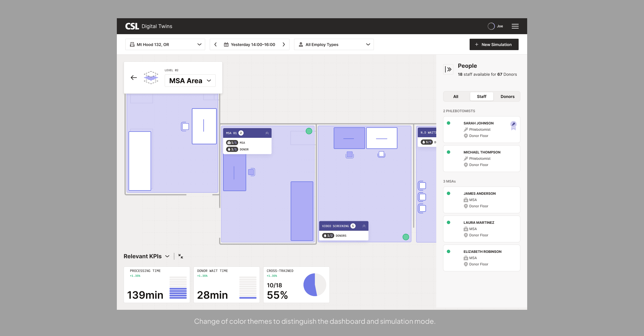644x336 pixels.
Task: Click the 2 PHLEBOTOMISTS section heading
Action: tap(459, 111)
